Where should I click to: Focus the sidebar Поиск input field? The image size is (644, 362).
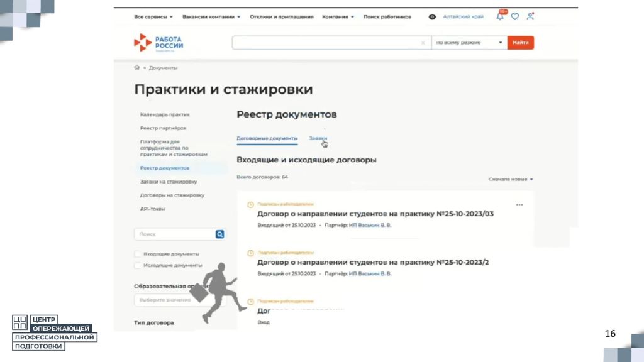pos(175,234)
